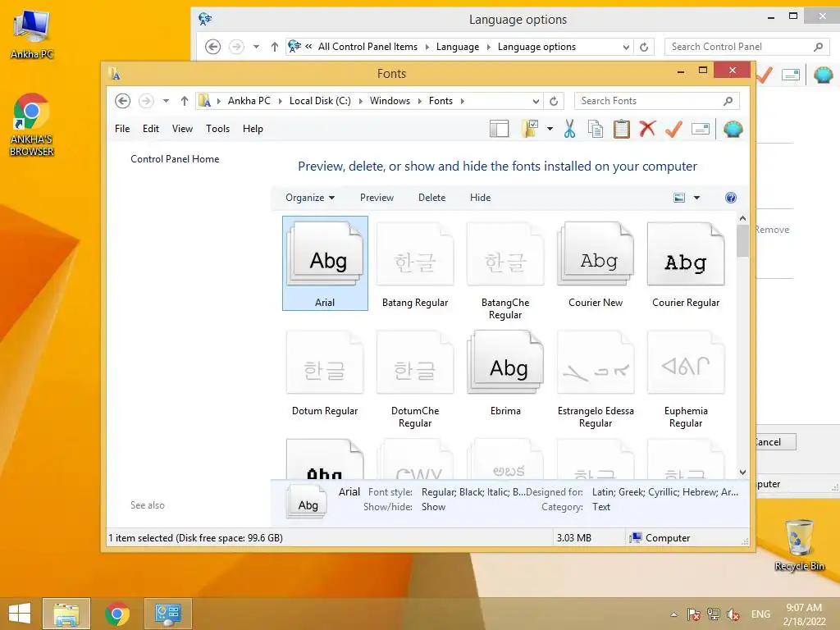Click Ankha PC in the breadcrumb path

pyautogui.click(x=249, y=101)
